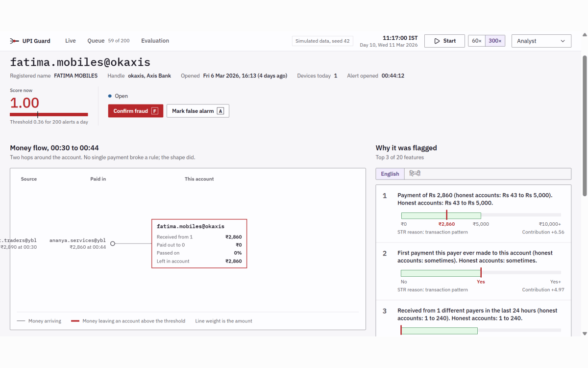Click the 'Passed on' 0% row
The height and width of the screenshot is (368, 588).
click(199, 253)
